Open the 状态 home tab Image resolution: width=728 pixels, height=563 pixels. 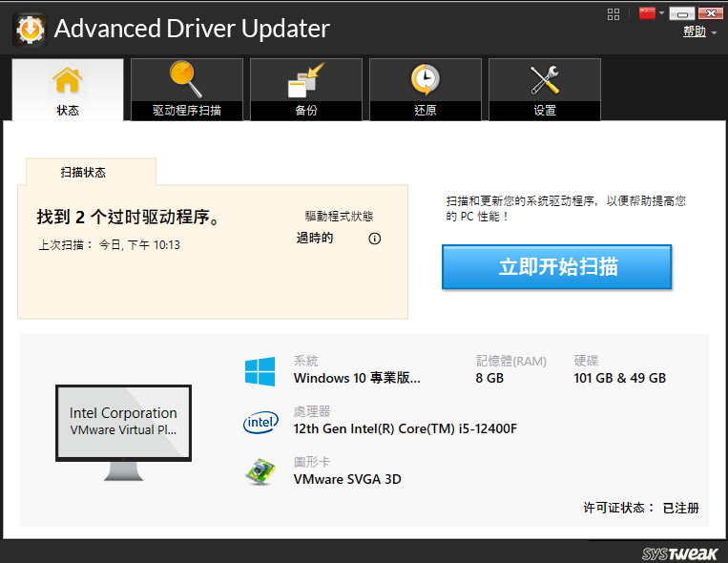point(68,89)
